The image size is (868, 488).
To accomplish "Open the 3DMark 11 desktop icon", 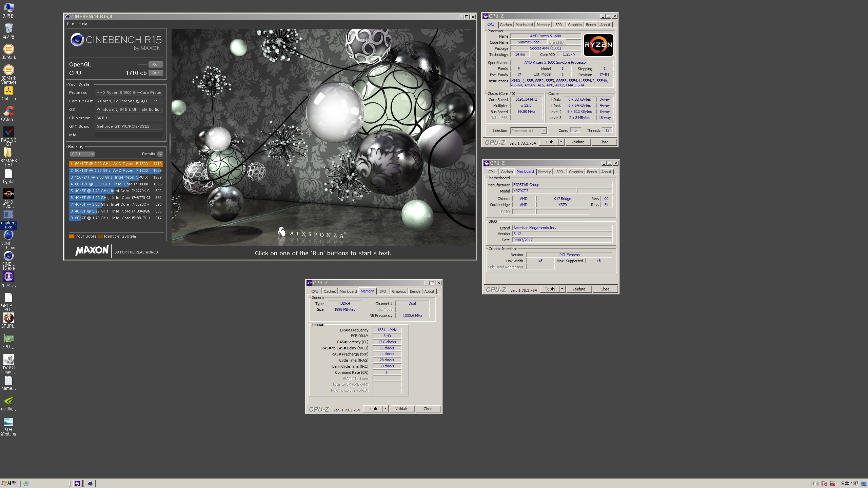I will pos(8,53).
